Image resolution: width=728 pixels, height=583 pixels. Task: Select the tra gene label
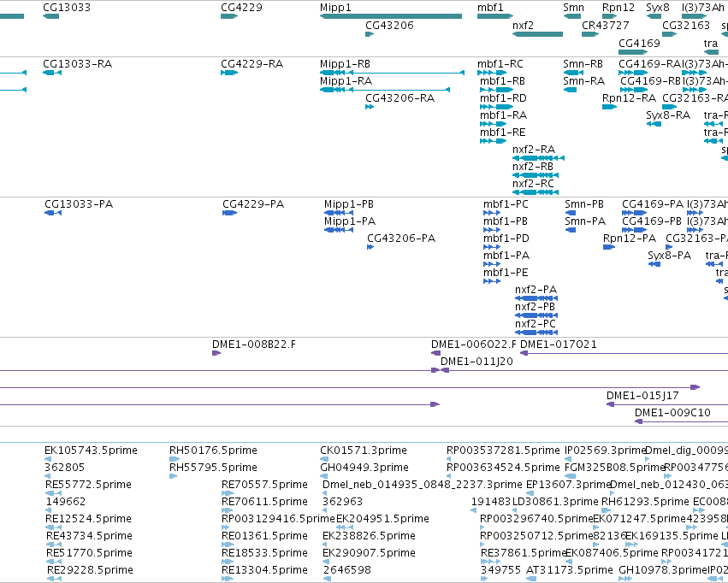pos(711,43)
